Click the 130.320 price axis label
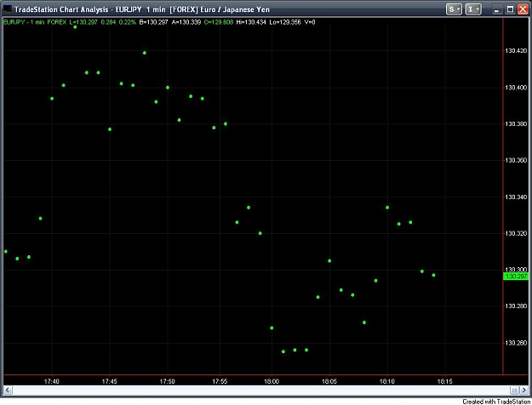Screen dimensions: 532x405 (x=516, y=233)
